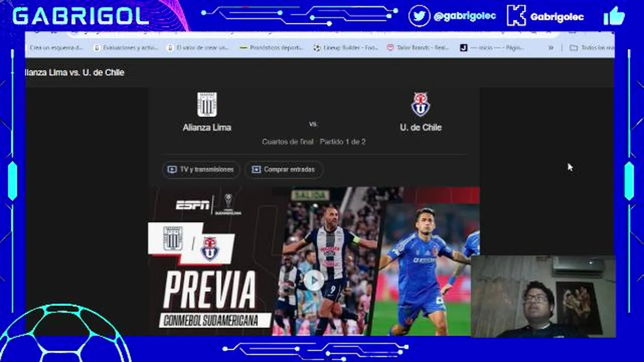This screenshot has height=362, width=644.
Task: Open 'Evaluaciones y activi...' bookmark
Action: click(x=125, y=48)
